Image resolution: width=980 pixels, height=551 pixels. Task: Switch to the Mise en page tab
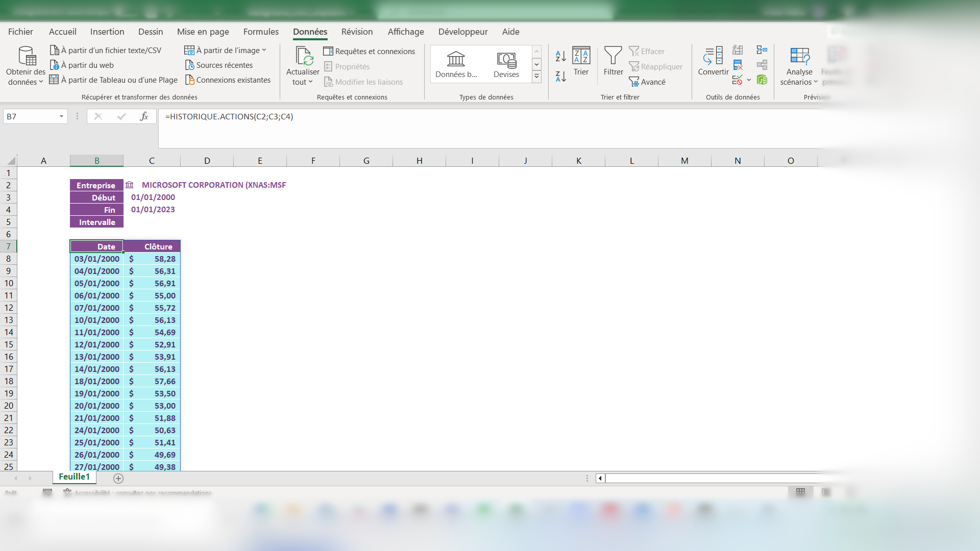(x=203, y=32)
